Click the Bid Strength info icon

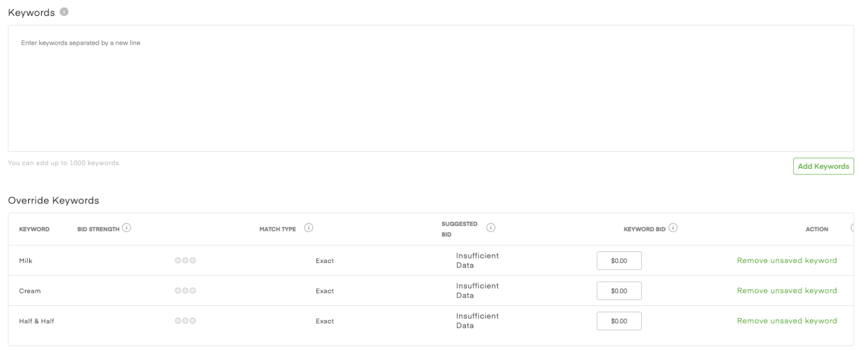(127, 228)
